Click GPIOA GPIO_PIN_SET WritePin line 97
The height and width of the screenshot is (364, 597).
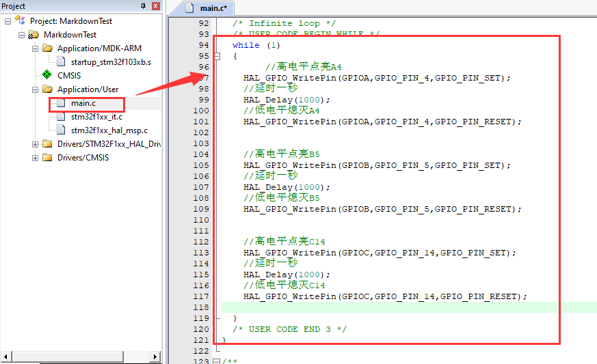click(377, 78)
